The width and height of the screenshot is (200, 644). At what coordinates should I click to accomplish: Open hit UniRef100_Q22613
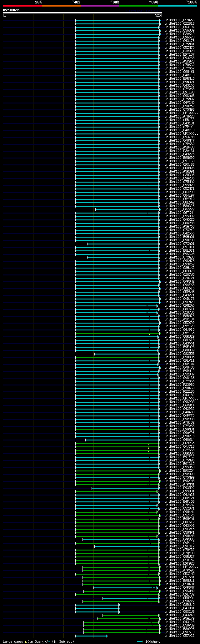coord(179,23)
